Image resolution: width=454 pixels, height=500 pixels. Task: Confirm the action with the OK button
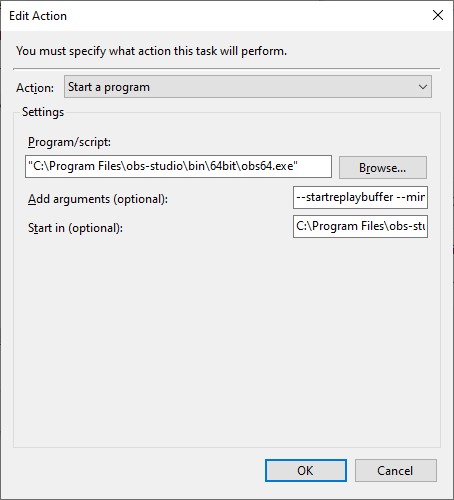pos(306,470)
